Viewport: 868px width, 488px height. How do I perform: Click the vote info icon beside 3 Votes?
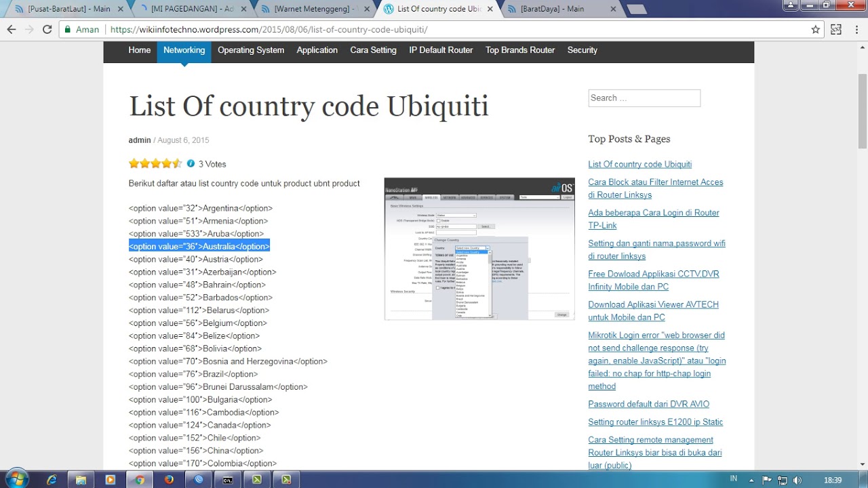(191, 163)
